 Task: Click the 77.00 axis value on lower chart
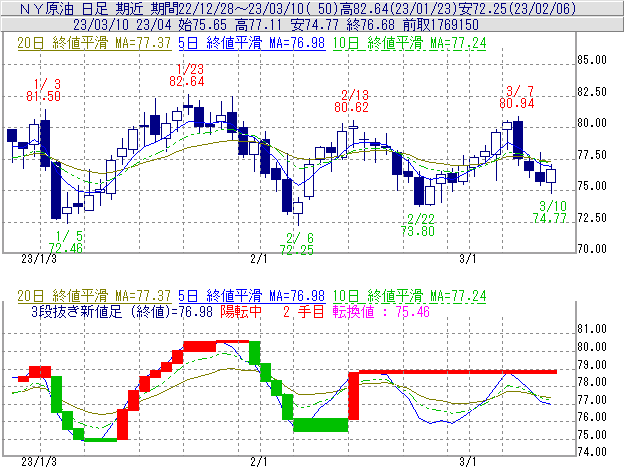point(592,399)
